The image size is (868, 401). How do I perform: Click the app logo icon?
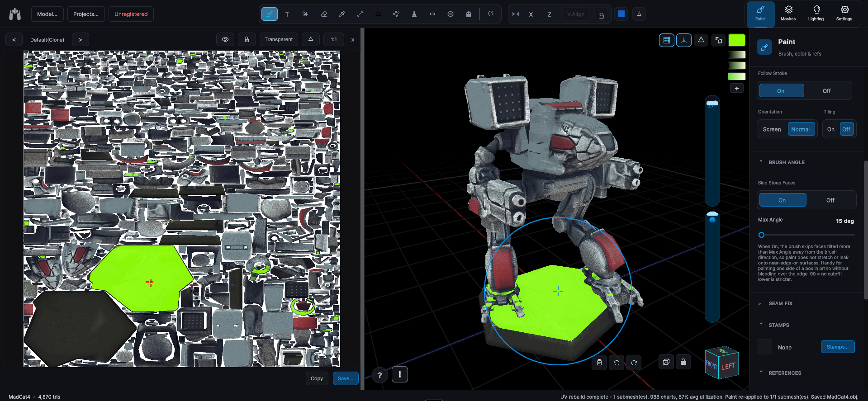pyautogui.click(x=15, y=14)
